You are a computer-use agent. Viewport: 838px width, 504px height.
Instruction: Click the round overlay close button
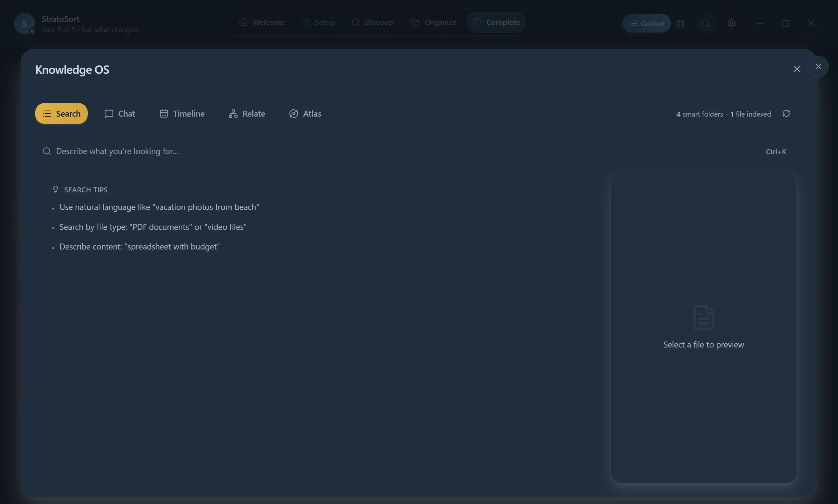pos(818,66)
